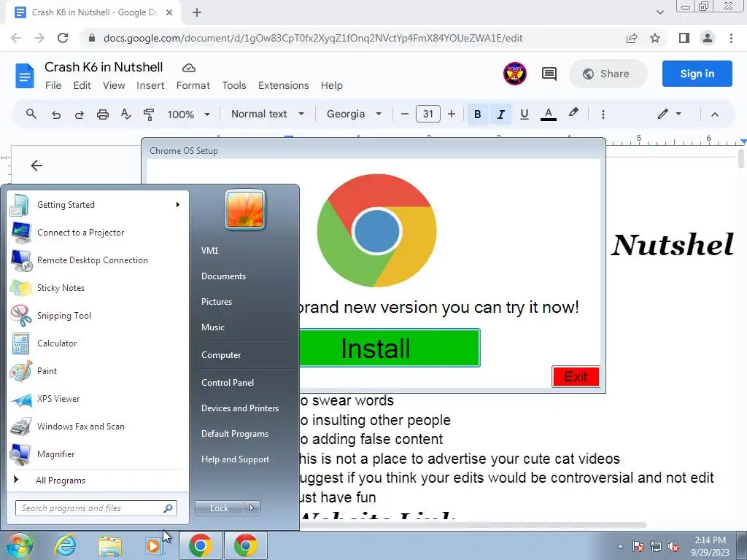Screen dimensions: 747x560
Task: Click the cloud document status icon
Action: tap(189, 68)
